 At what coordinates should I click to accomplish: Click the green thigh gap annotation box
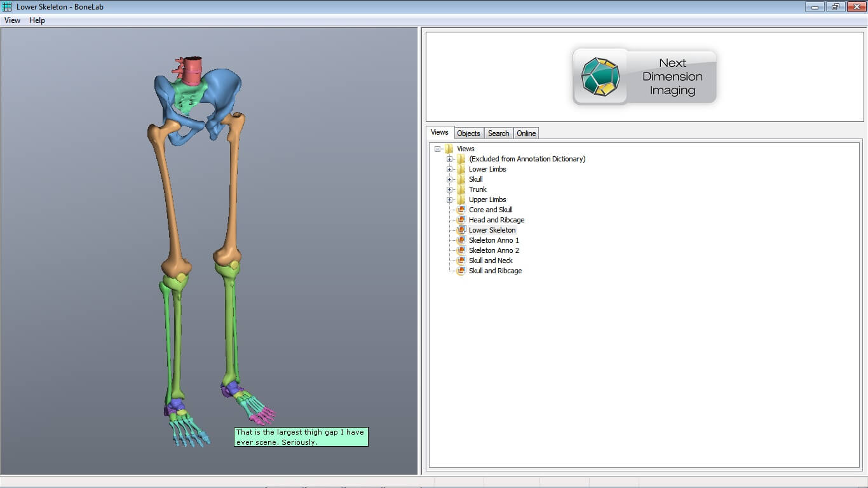(301, 437)
